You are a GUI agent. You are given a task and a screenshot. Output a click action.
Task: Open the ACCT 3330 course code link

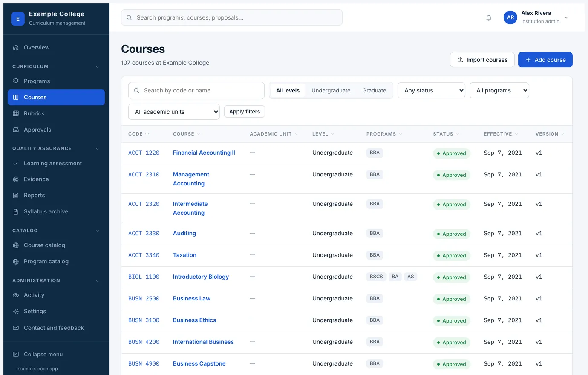(144, 234)
